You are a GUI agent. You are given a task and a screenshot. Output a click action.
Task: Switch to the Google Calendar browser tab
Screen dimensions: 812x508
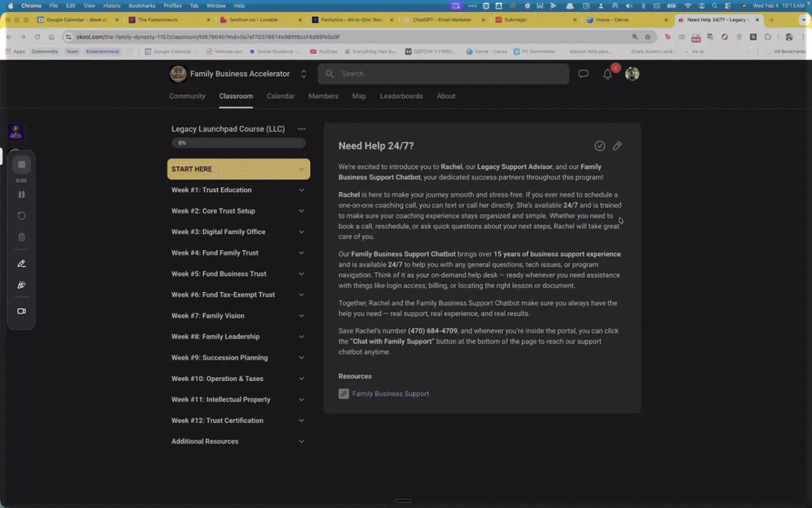pyautogui.click(x=78, y=20)
